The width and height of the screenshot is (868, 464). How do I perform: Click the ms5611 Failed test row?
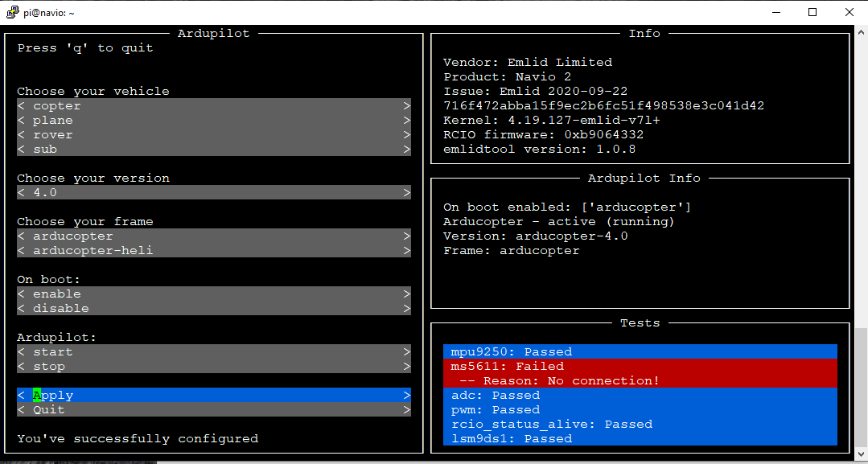(x=640, y=366)
